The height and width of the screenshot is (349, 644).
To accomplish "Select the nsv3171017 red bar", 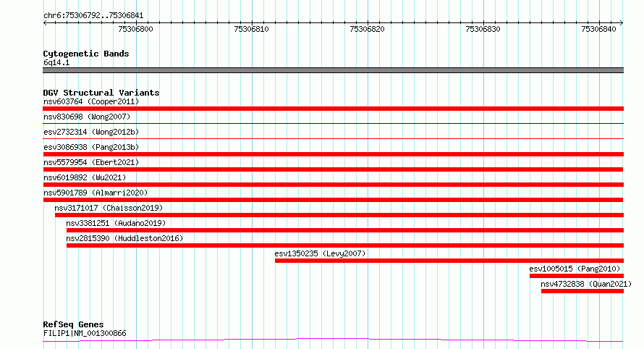I will 339,215.
